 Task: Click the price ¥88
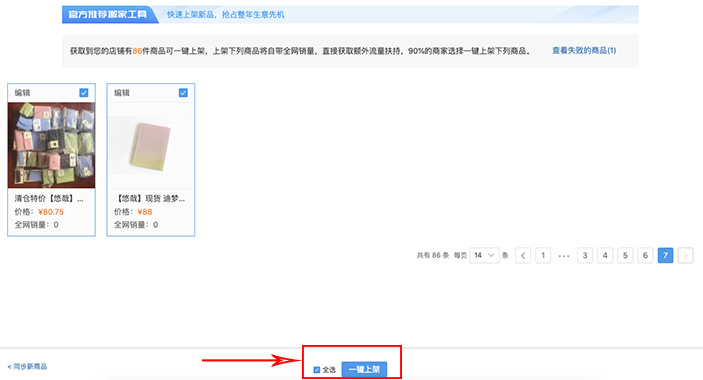click(145, 212)
